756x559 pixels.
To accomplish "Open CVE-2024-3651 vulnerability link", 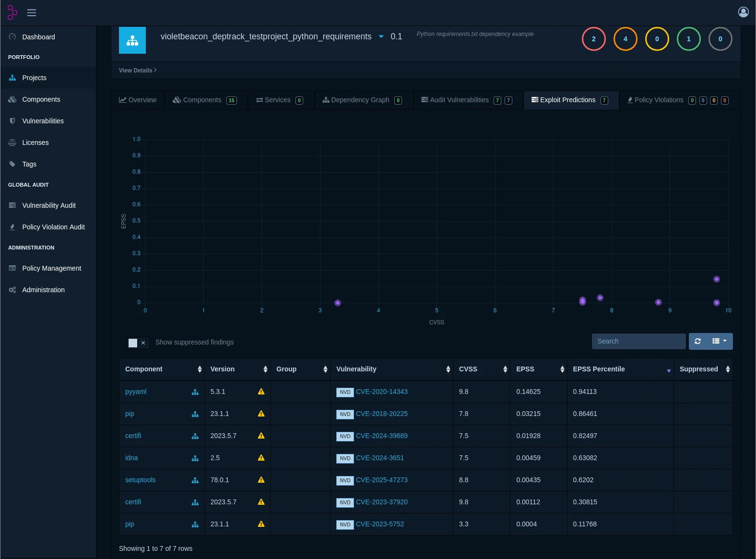I will [x=380, y=458].
